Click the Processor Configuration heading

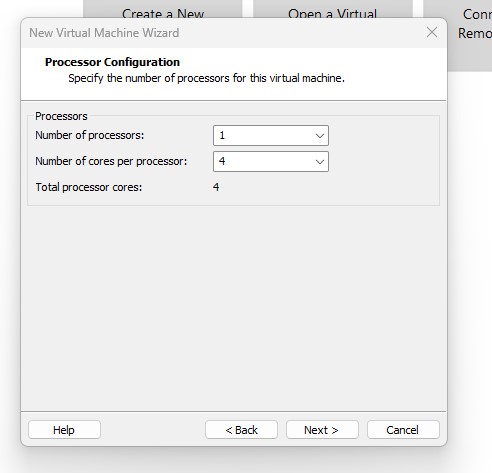[x=112, y=62]
